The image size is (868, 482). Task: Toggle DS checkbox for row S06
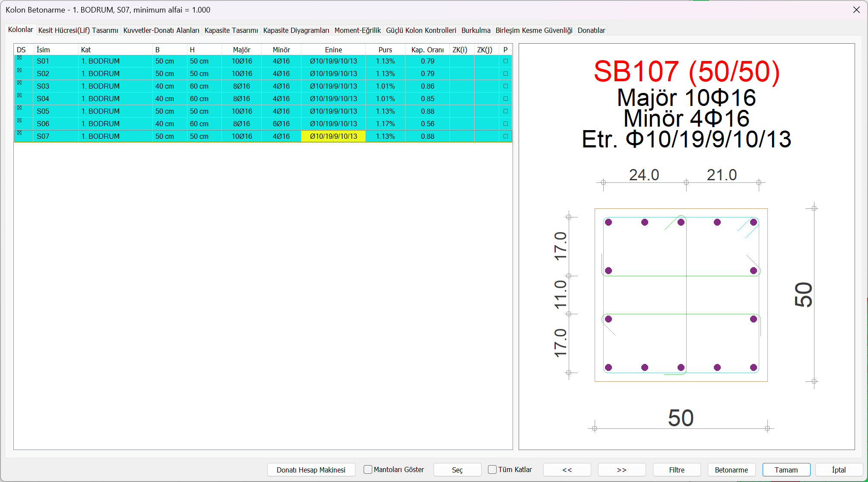19,120
